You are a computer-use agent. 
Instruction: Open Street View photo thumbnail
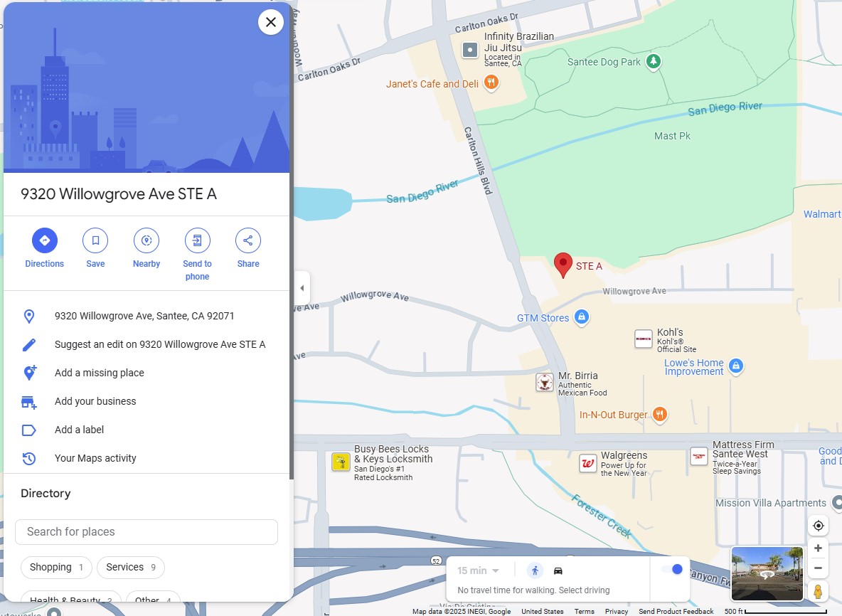click(x=767, y=573)
